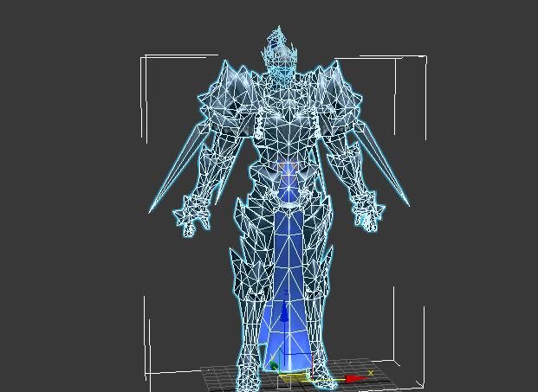Click the top-right bounding box corner bracket

423,59
